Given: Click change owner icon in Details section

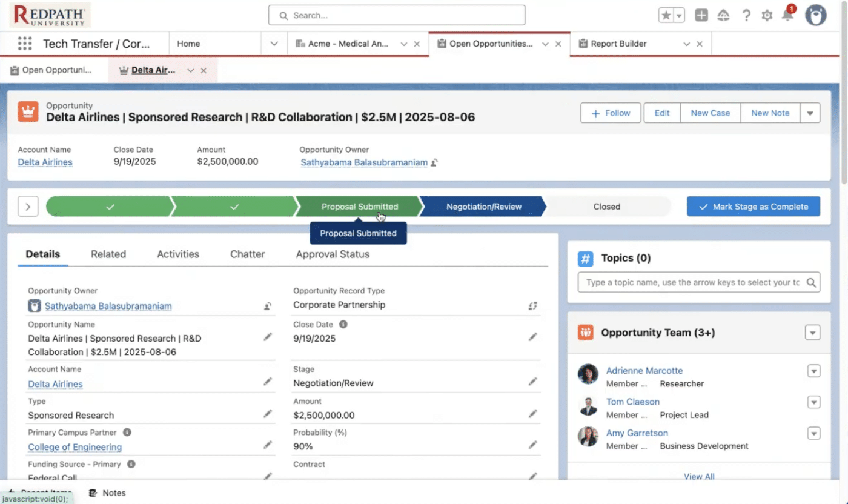Looking at the screenshot, I should tap(268, 306).
